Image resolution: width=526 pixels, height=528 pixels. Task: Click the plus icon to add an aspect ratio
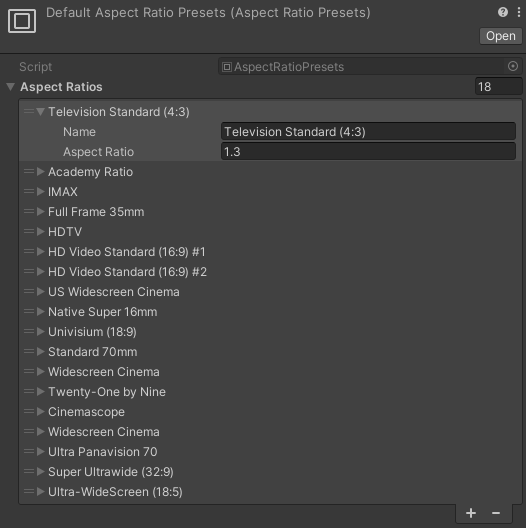471,513
